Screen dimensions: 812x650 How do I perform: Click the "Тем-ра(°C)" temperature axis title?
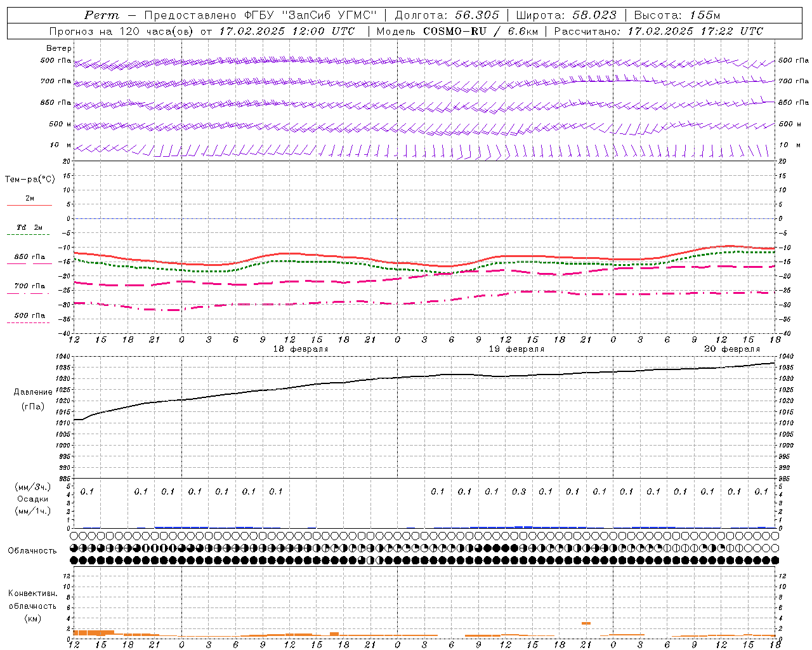pyautogui.click(x=30, y=180)
